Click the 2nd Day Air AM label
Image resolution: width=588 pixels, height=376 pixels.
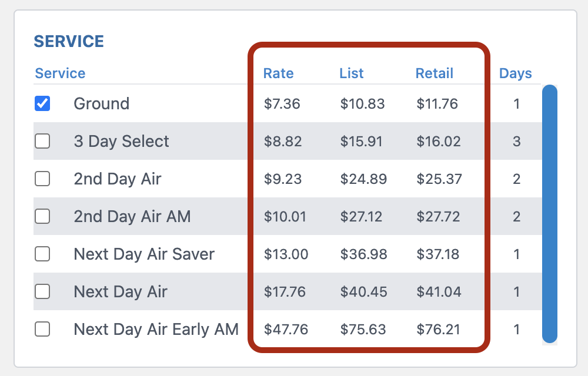[x=132, y=217]
